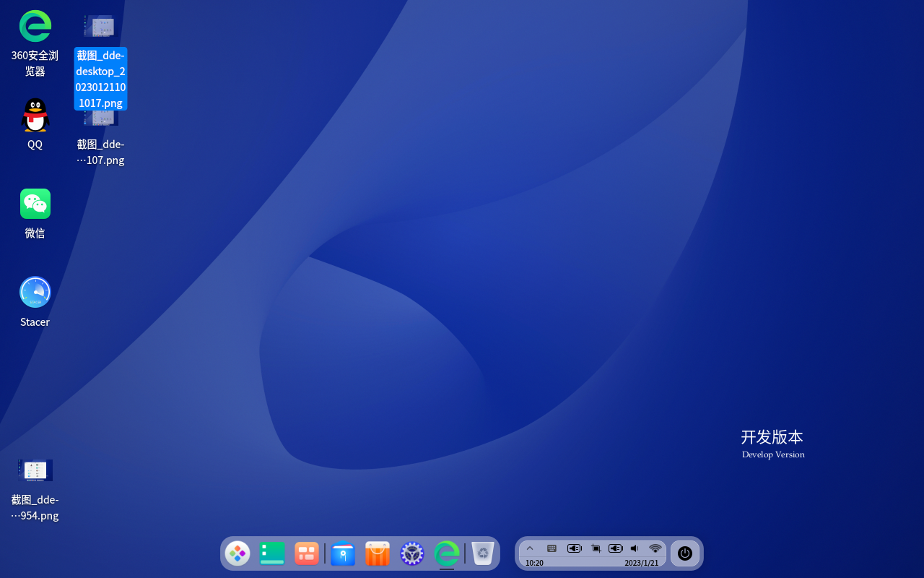Image resolution: width=924 pixels, height=578 pixels.
Task: Mute sound via the speaker tray icon
Action: pos(635,548)
